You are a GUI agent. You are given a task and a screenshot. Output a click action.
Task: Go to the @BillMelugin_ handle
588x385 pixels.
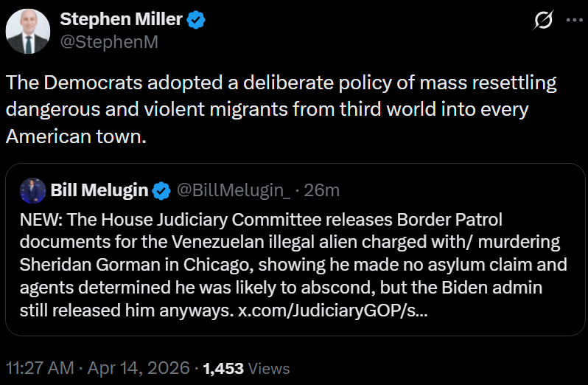(x=233, y=191)
